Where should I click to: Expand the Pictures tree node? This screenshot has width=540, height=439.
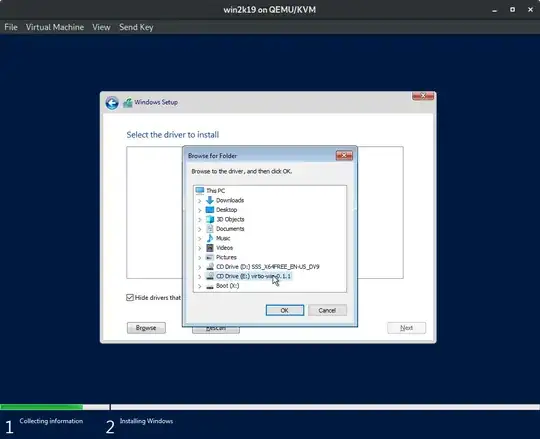coord(199,257)
